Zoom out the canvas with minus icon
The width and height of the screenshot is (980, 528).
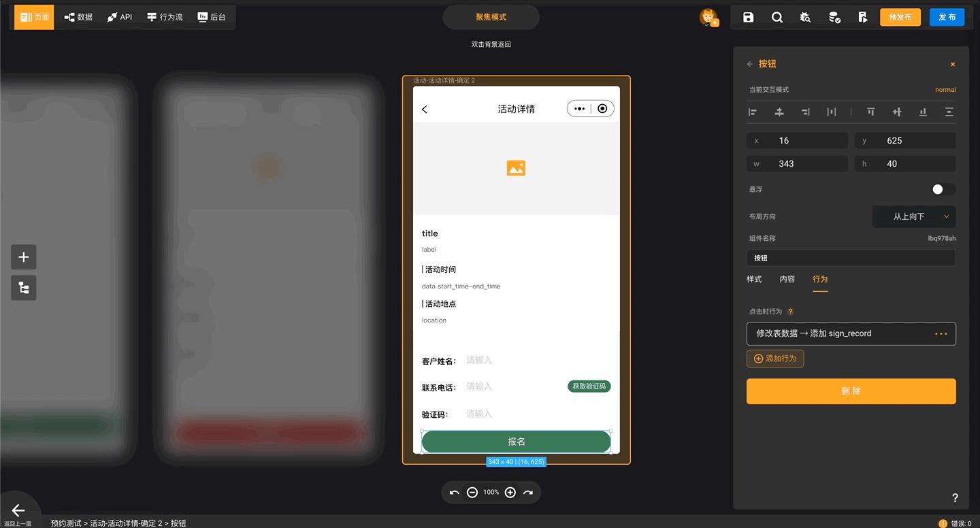(x=472, y=493)
